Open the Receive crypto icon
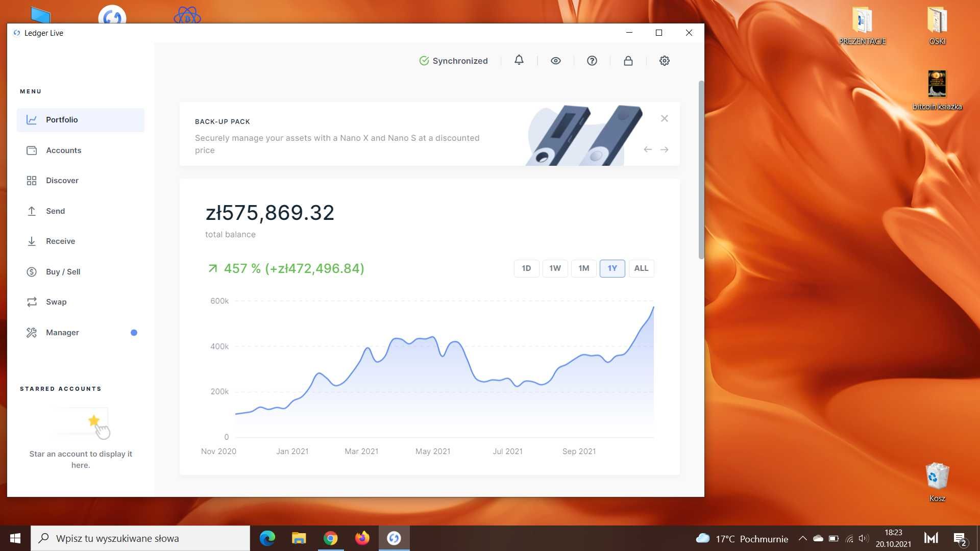The image size is (980, 551). 31,241
